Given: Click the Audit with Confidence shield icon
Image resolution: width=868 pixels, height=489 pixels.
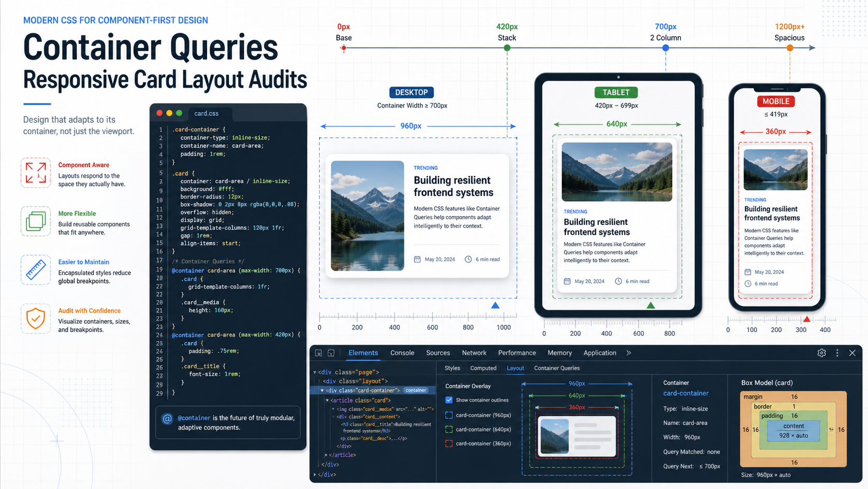Looking at the screenshot, I should coord(36,318).
